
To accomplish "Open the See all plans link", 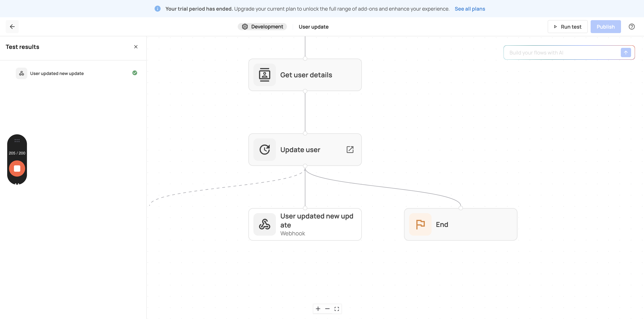I will tap(470, 9).
